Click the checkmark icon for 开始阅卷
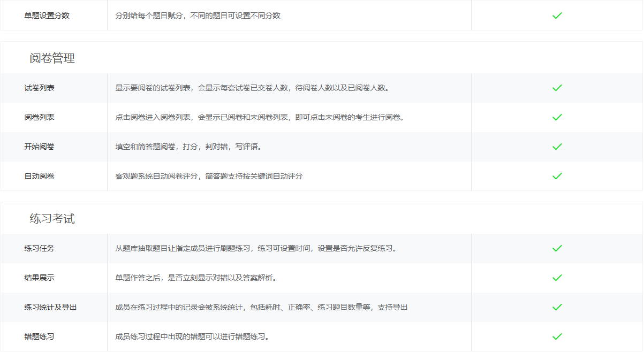The height and width of the screenshot is (352, 644). pos(557,147)
